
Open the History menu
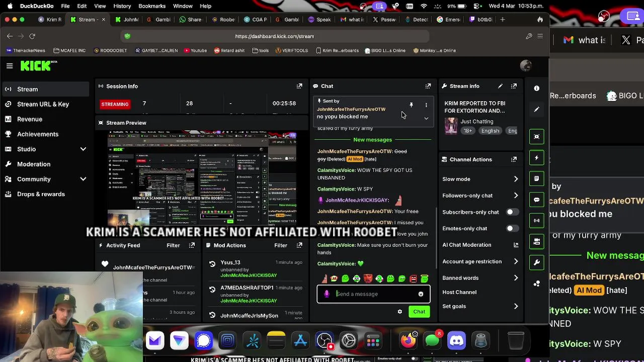[122, 6]
